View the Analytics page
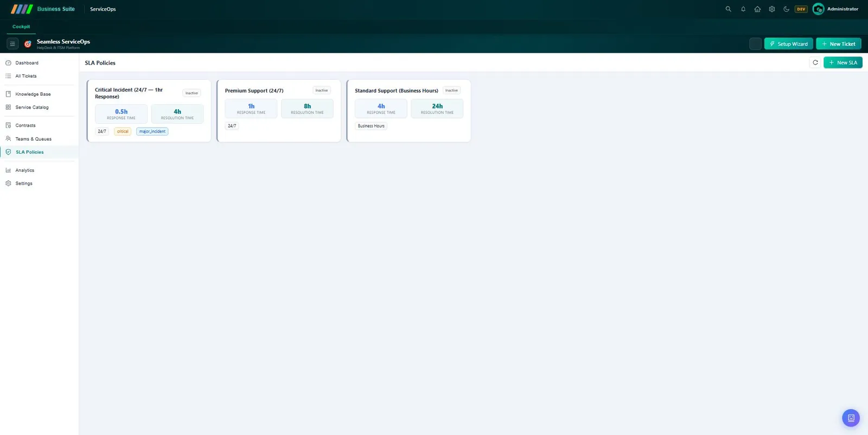The width and height of the screenshot is (868, 435). coord(40,171)
